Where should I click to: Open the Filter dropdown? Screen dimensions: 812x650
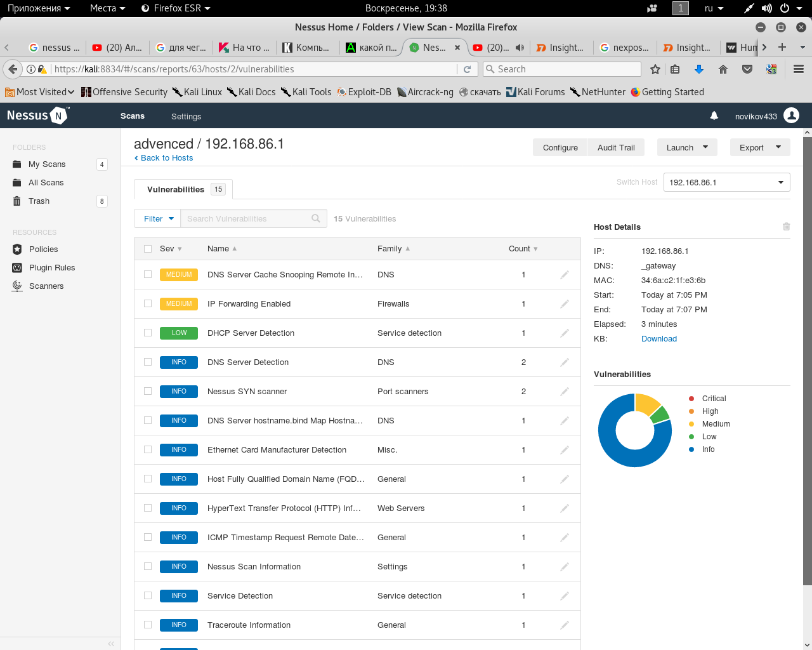coord(157,219)
